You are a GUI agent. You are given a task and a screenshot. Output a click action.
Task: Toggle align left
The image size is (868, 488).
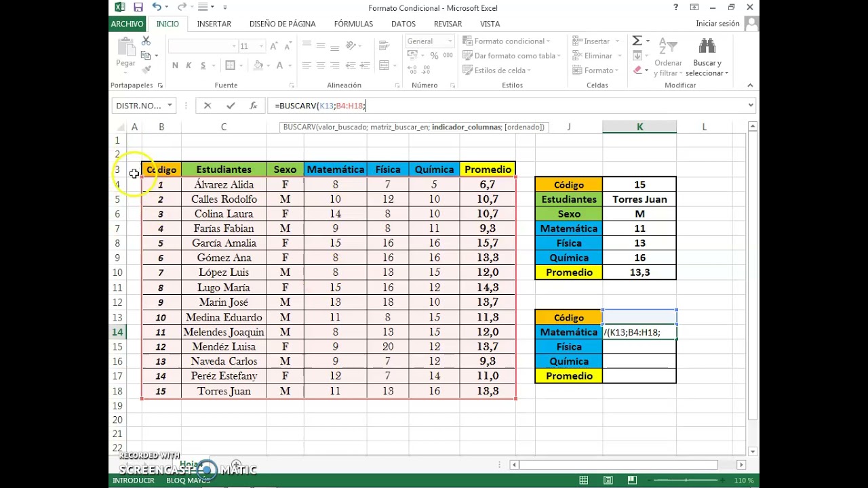tap(307, 66)
